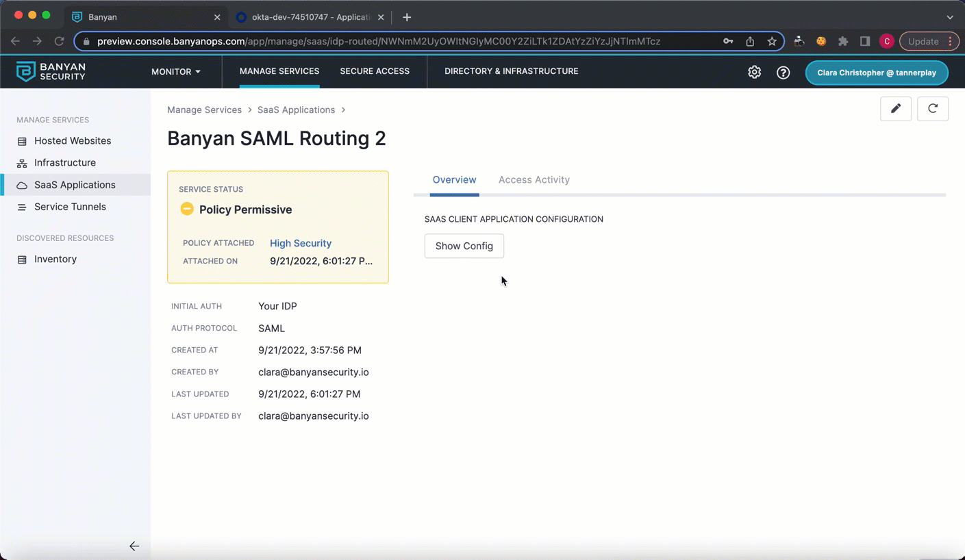This screenshot has width=965, height=560.
Task: Collapse sidebar with the left arrow
Action: [x=134, y=546]
